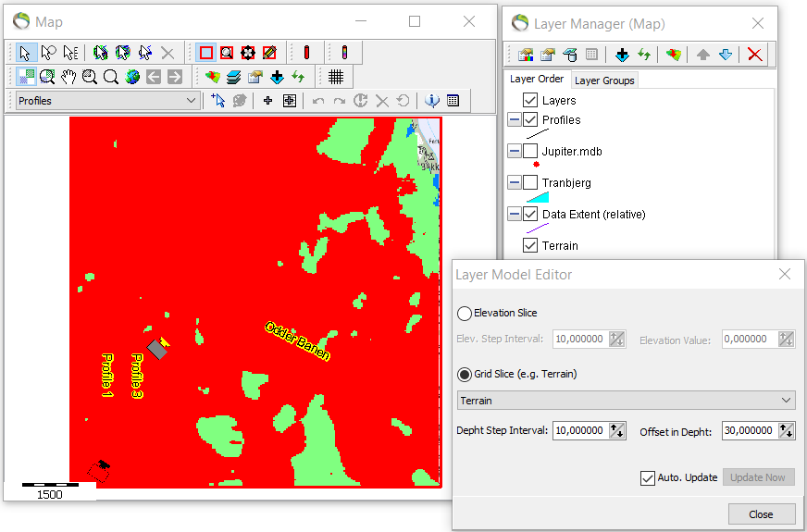Zoom to full extent with globe icon

pyautogui.click(x=132, y=77)
